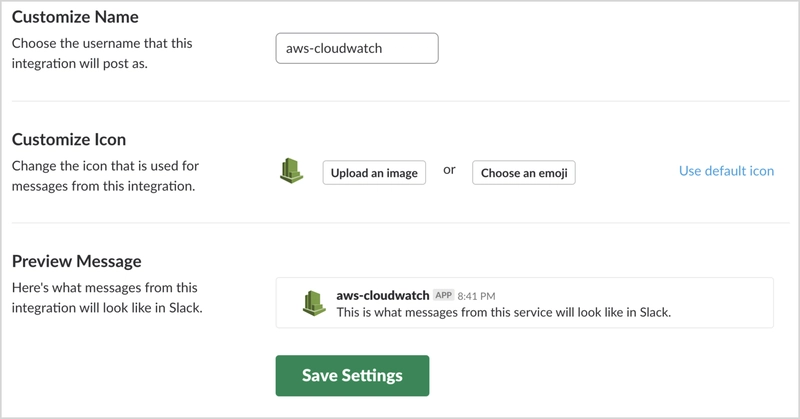Click the Preview Message heading
Screen dimensions: 800x419
click(76, 261)
